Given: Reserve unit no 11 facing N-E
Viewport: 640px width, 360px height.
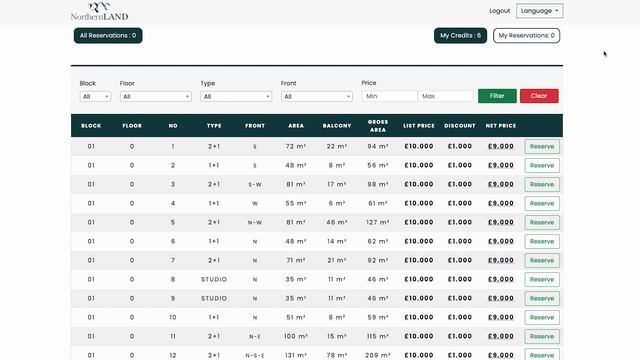Looking at the screenshot, I should pyautogui.click(x=542, y=336).
